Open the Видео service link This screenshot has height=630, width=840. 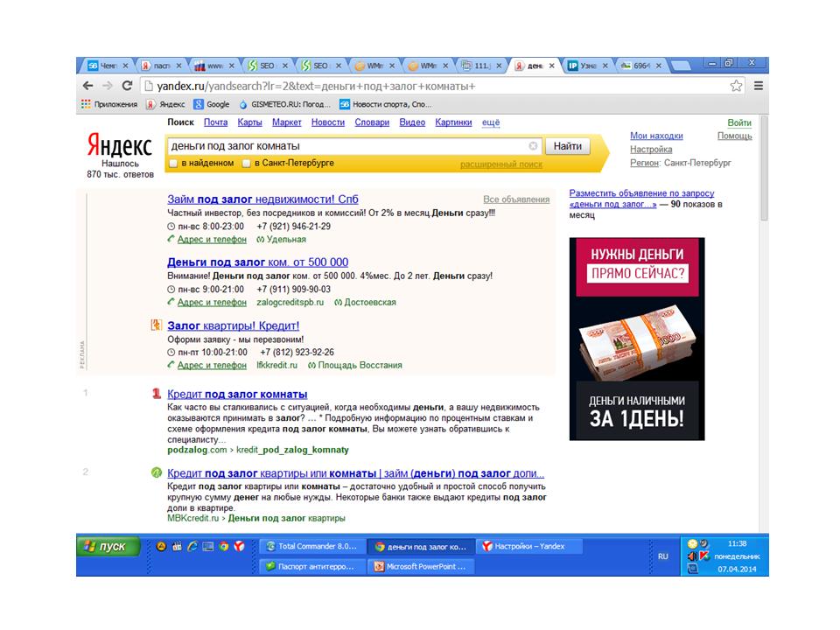412,122
